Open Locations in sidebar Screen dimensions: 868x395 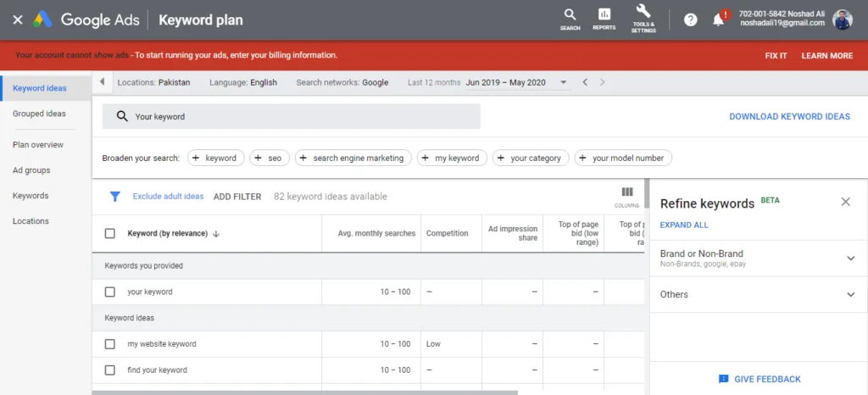31,220
